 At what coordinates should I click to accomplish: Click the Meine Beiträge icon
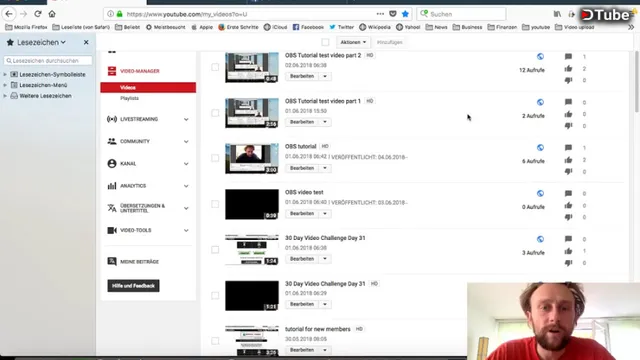(x=112, y=261)
